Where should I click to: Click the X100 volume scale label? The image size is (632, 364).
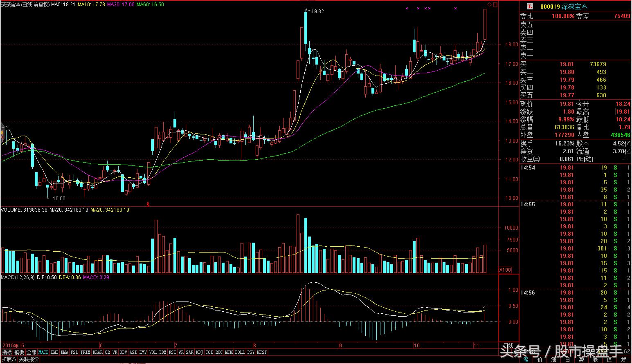pos(505,270)
